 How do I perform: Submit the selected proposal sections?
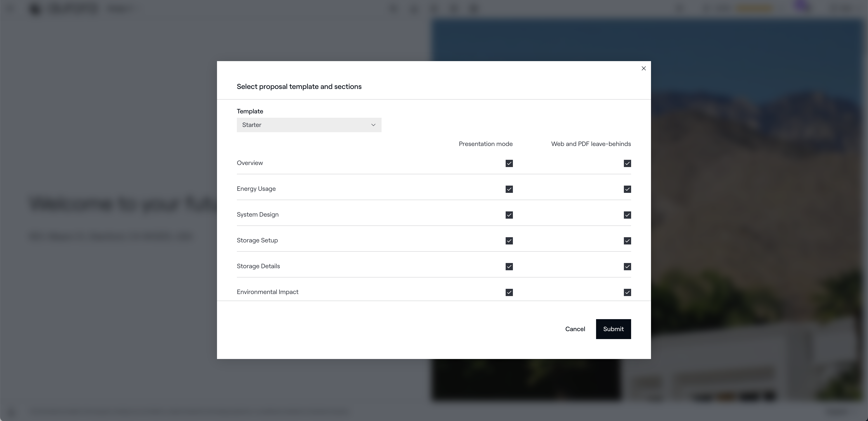[613, 329]
